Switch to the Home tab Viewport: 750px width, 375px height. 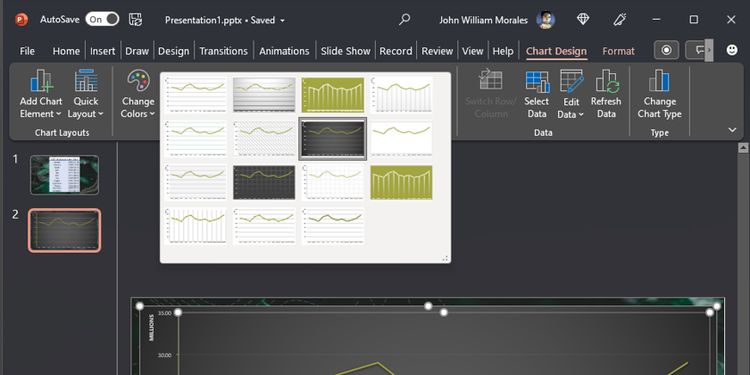pos(66,51)
